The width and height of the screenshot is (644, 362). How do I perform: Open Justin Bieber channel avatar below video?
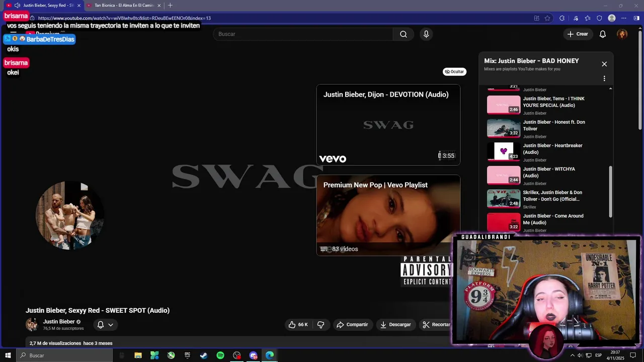[32, 325]
